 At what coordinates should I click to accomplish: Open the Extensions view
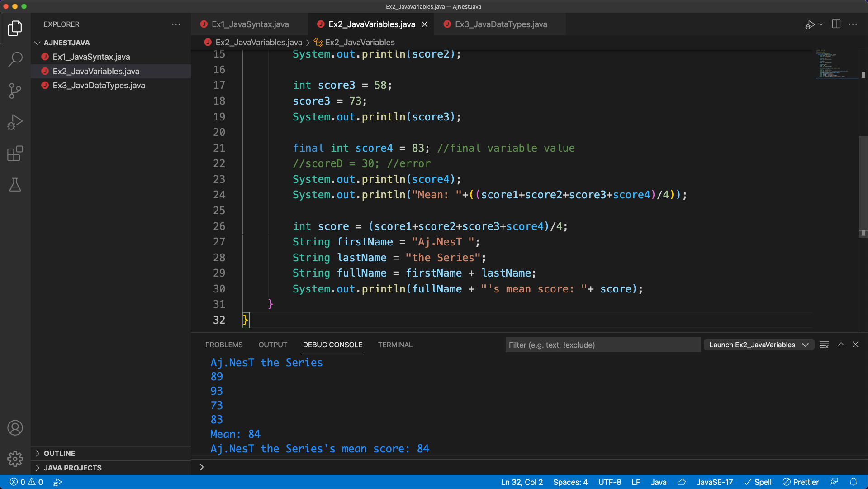(15, 153)
